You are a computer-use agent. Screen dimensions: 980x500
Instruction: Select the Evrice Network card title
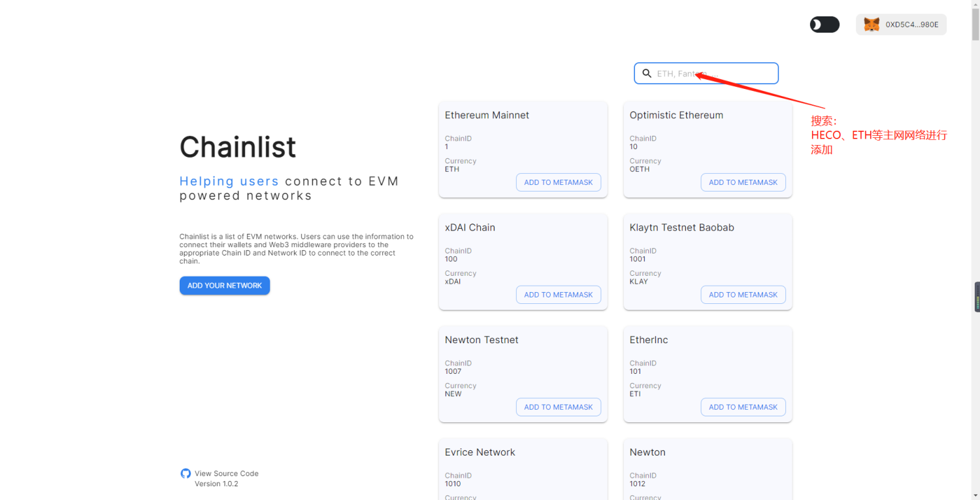tap(480, 452)
